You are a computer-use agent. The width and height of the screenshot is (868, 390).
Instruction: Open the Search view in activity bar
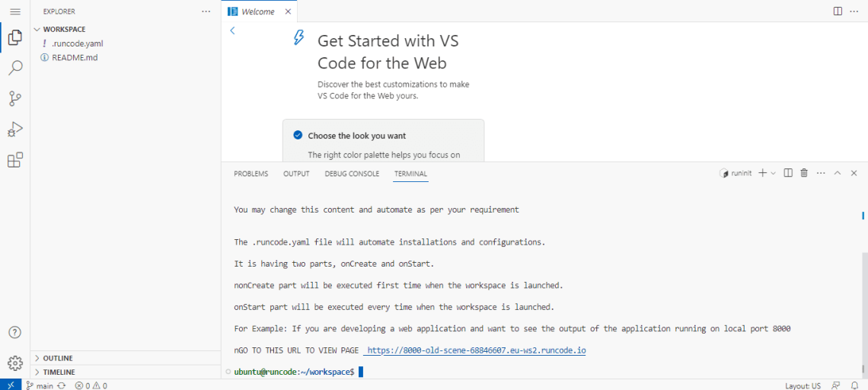tap(15, 68)
